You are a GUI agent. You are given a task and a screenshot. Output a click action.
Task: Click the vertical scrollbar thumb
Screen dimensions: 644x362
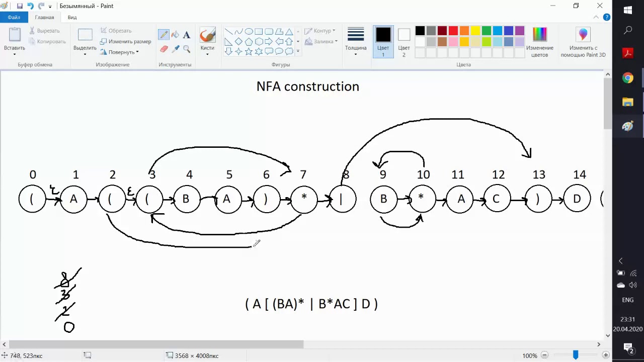[x=608, y=104]
